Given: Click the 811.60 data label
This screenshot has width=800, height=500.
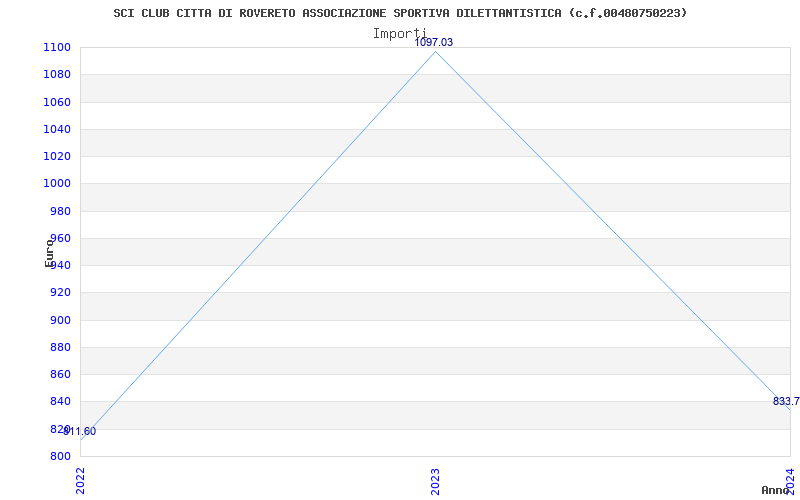Looking at the screenshot, I should coord(80,432).
